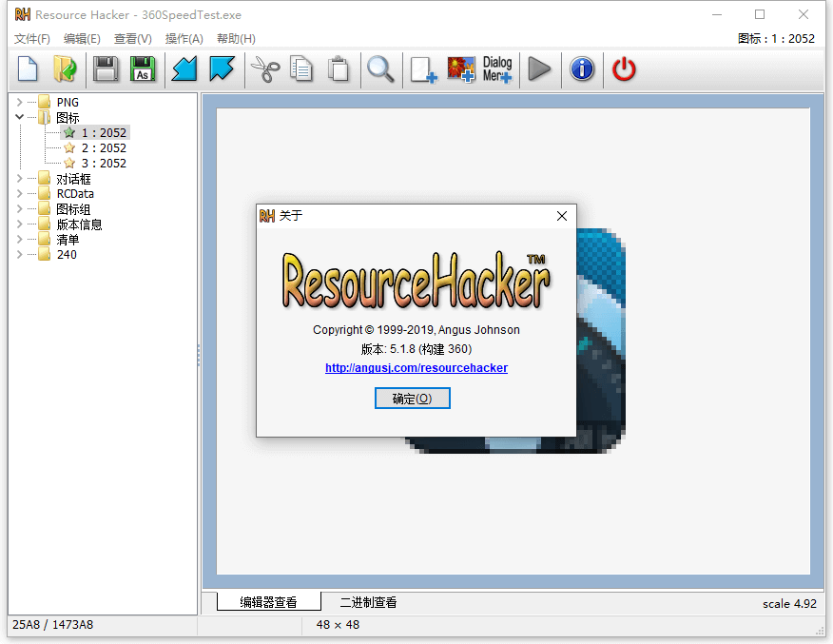Open a file with the folder icon
833x644 pixels.
coord(65,69)
